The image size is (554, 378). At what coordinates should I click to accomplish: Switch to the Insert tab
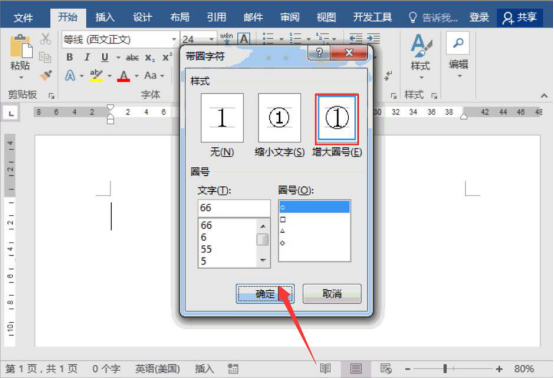coord(105,17)
